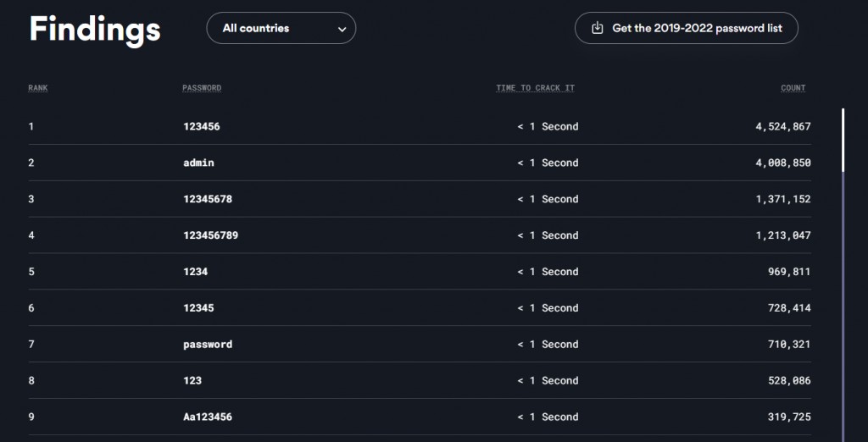Viewport: 868px width, 442px height.
Task: Select the 123456 password row
Action: click(x=201, y=127)
